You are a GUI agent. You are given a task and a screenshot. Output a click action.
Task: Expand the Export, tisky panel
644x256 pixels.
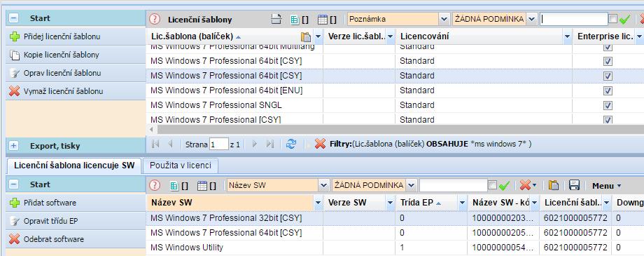coord(13,146)
